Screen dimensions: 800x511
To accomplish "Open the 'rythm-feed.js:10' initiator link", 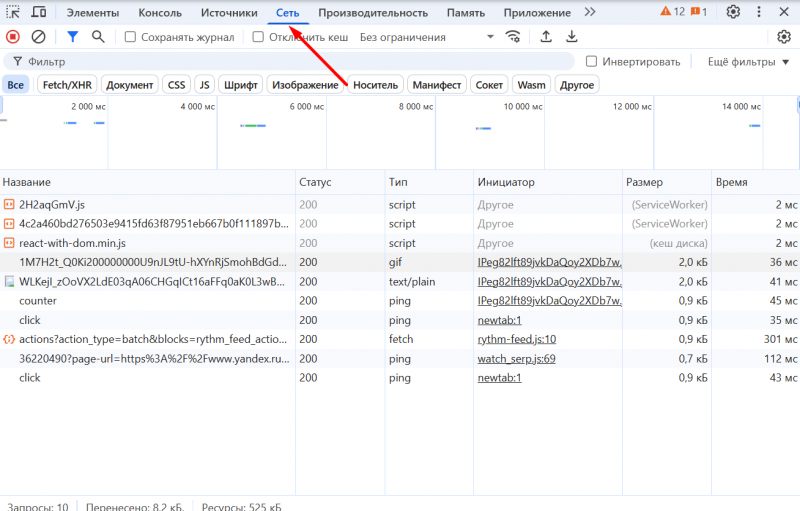I will pyautogui.click(x=516, y=339).
